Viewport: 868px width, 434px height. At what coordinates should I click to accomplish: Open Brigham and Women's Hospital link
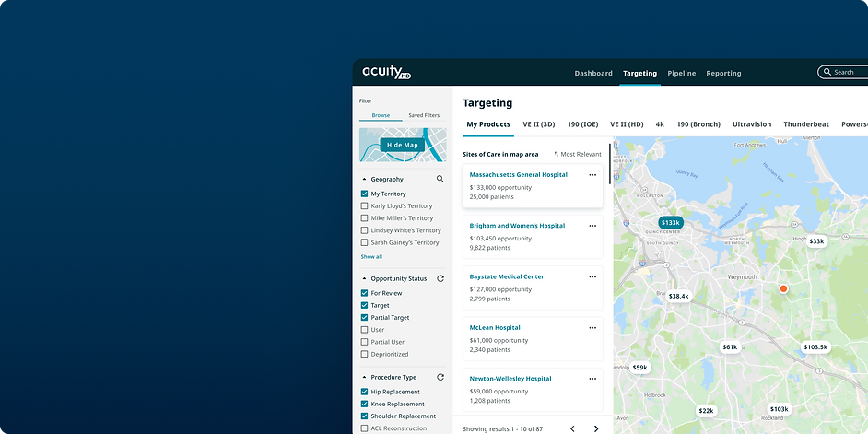tap(517, 226)
